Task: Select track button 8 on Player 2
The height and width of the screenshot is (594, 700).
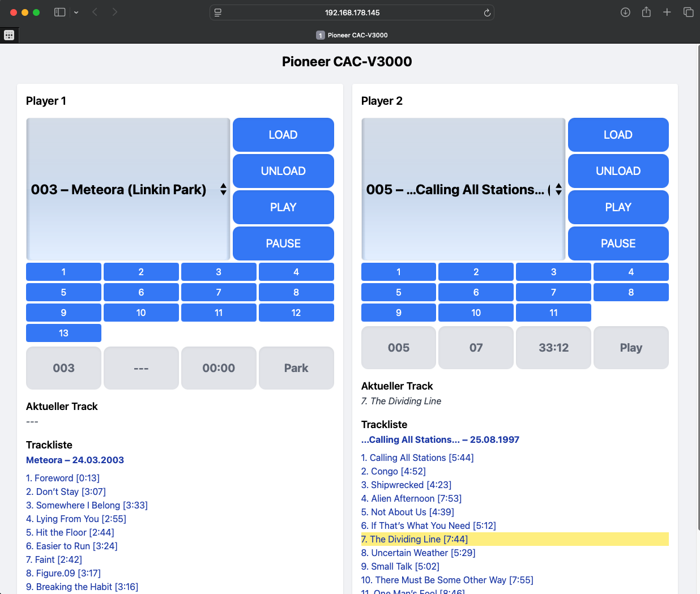Action: tap(631, 292)
